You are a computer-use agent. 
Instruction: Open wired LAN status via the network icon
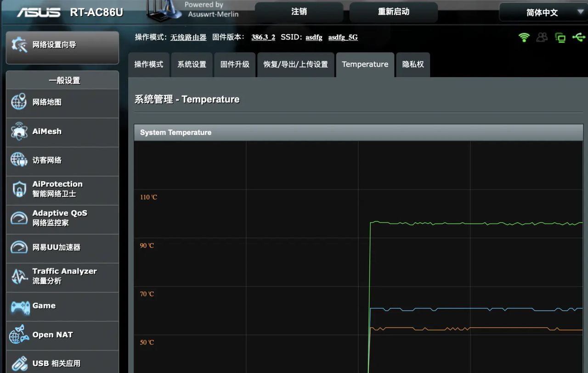pyautogui.click(x=560, y=38)
